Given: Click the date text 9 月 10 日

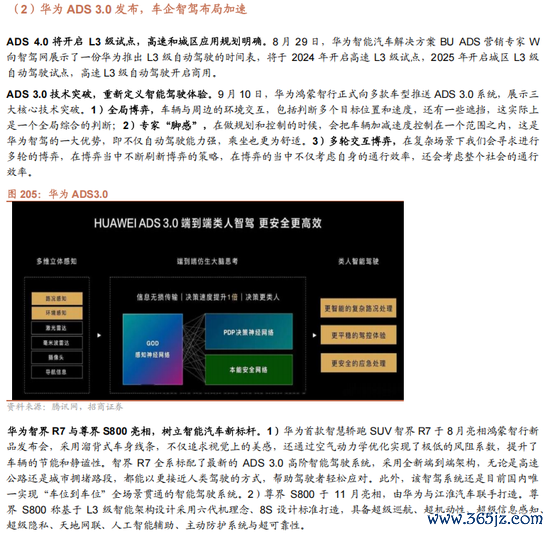Looking at the screenshot, I should pyautogui.click(x=240, y=94).
